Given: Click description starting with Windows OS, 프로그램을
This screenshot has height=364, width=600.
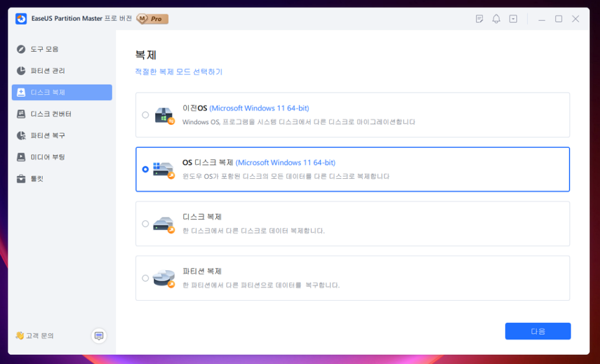Looking at the screenshot, I should click(x=299, y=122).
